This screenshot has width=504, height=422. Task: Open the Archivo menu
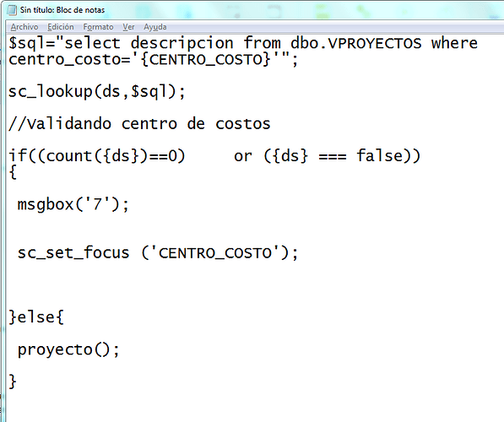[x=24, y=27]
